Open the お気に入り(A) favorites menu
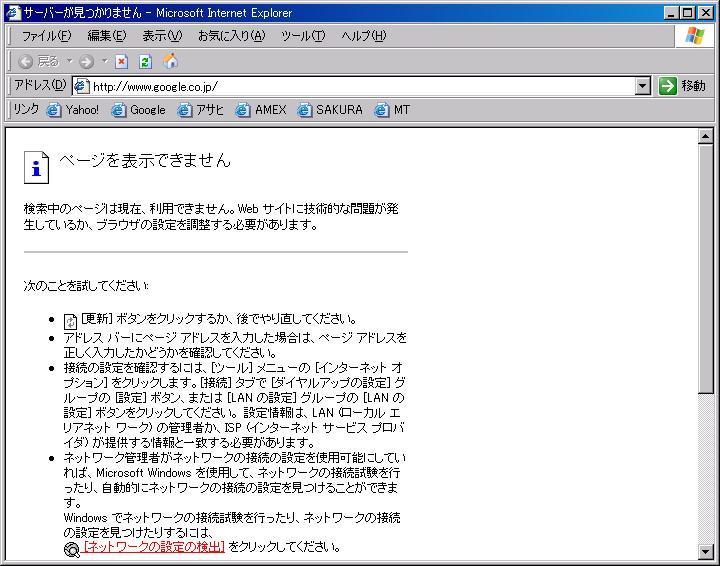This screenshot has height=566, width=720. tap(231, 36)
